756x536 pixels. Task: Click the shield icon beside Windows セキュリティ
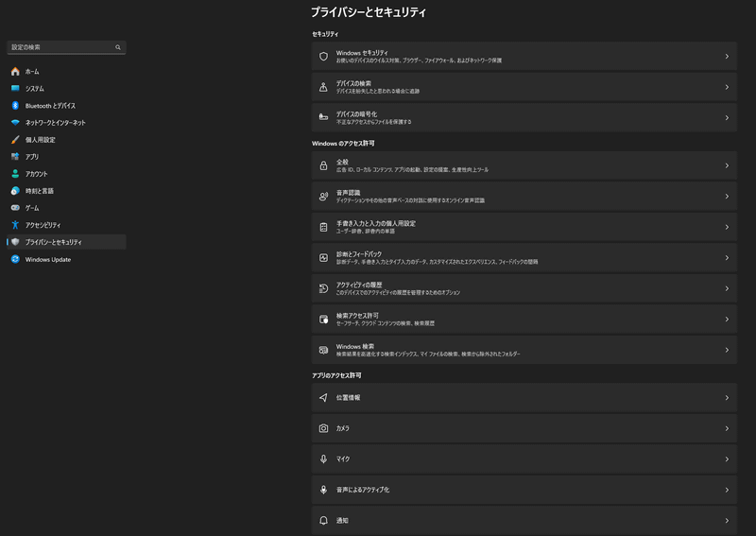(x=323, y=57)
